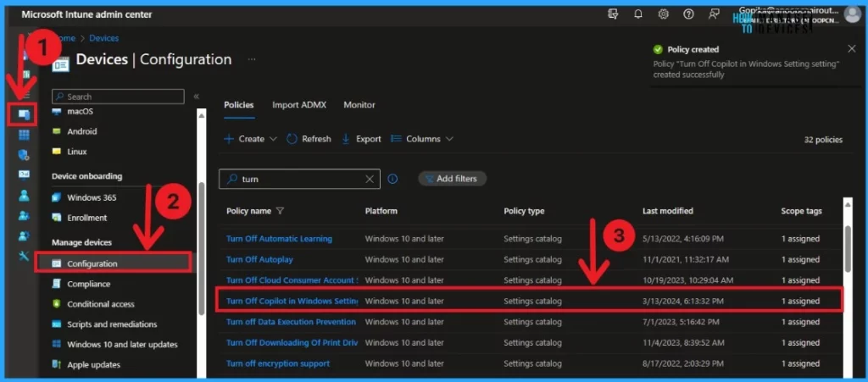Click the Devices breadcrumb link

[x=104, y=38]
